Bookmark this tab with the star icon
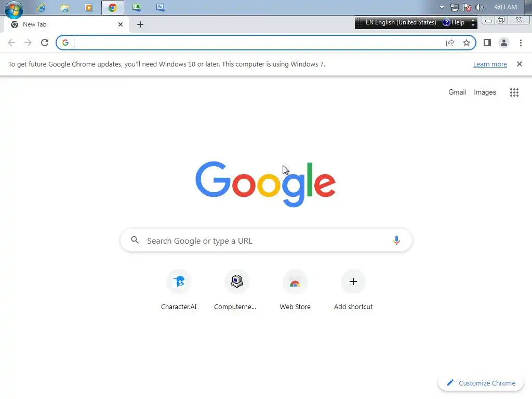Image resolution: width=532 pixels, height=399 pixels. (x=467, y=43)
